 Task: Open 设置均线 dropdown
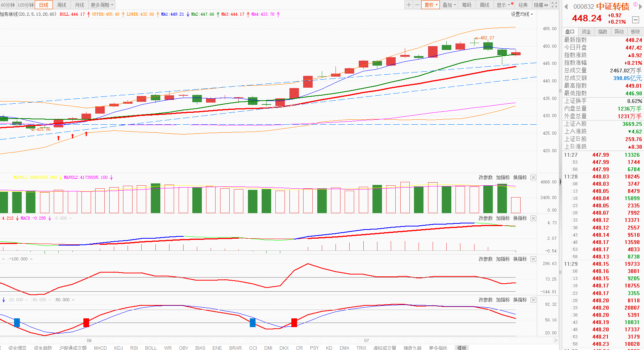point(522,14)
